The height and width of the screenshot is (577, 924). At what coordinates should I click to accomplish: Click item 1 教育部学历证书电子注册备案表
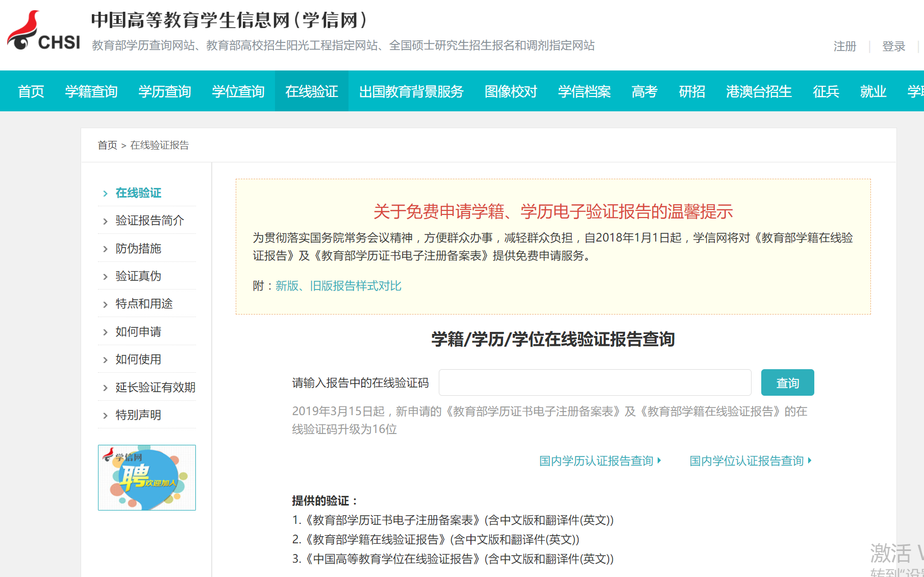tap(453, 520)
